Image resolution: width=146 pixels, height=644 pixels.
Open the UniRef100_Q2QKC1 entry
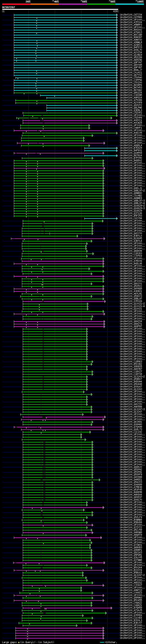[131, 45]
